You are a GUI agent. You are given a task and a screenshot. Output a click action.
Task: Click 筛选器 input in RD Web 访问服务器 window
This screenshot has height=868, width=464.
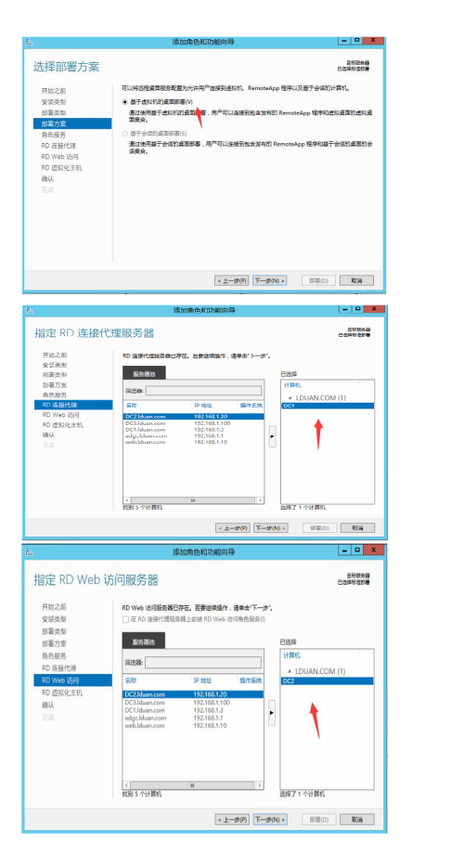tap(203, 662)
